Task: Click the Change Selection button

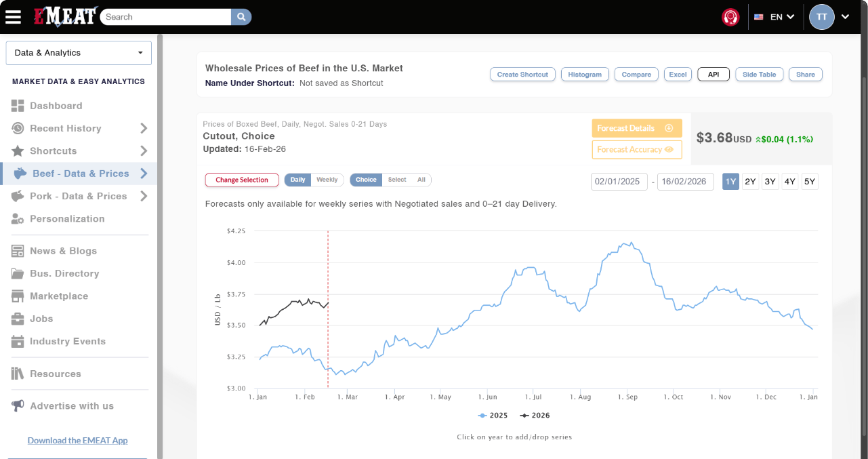Action: coord(242,180)
